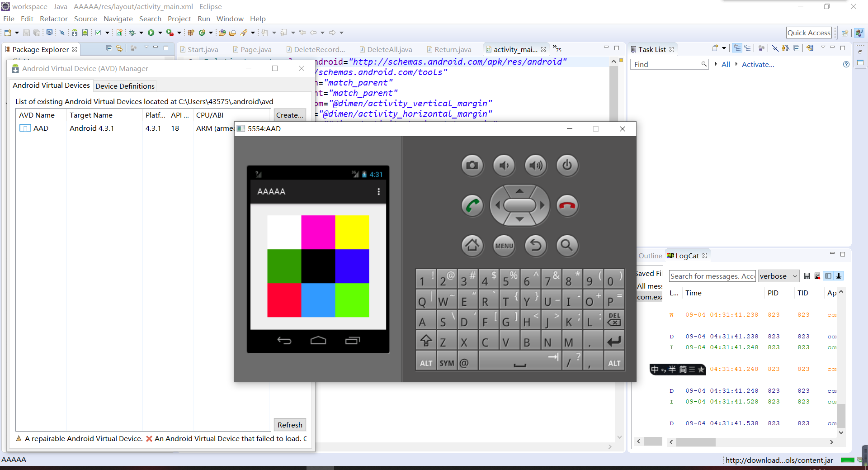Toggle LogCat scroll lock button
Screen dimensions: 868x470
839,276
